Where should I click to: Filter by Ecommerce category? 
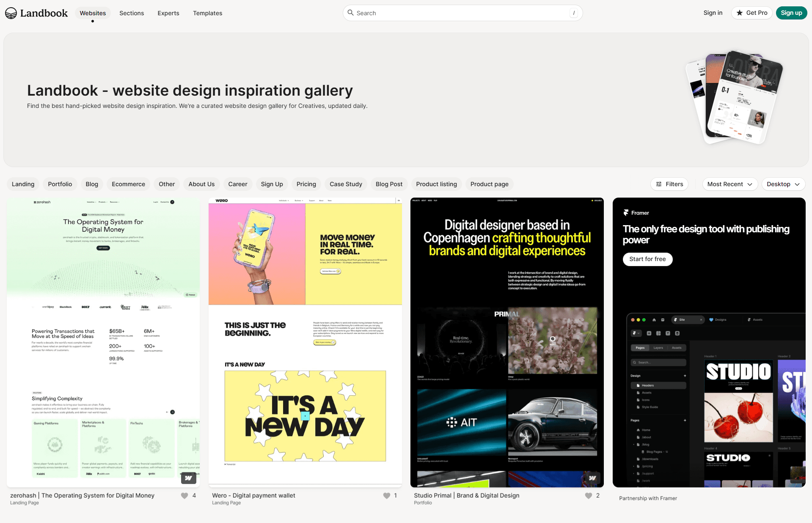128,184
